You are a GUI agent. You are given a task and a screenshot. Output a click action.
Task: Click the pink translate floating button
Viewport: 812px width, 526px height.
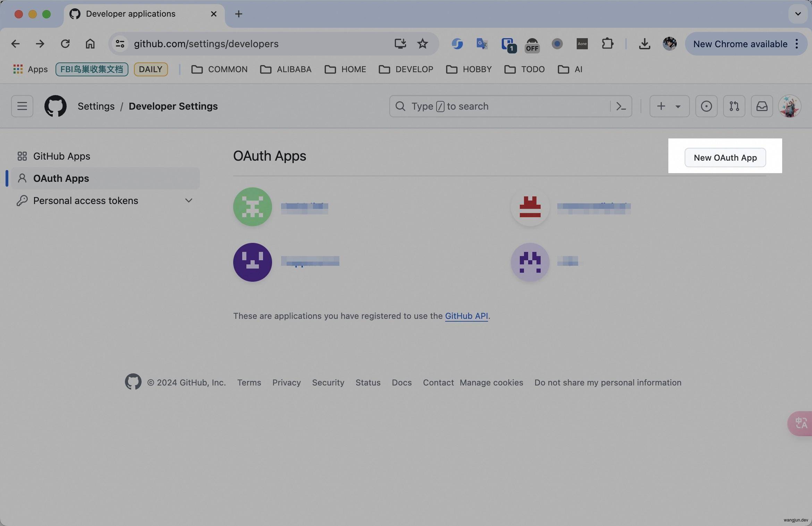(801, 423)
